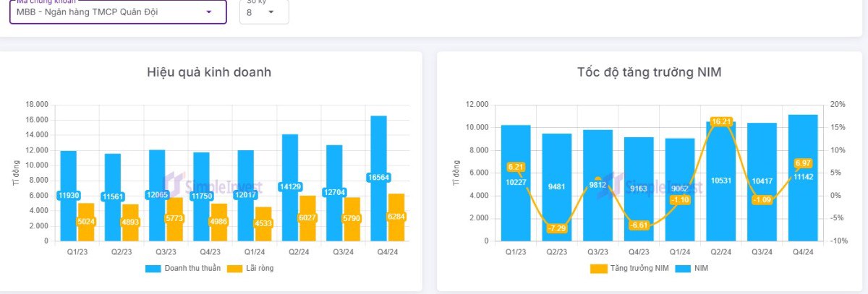Click the "Tốc độ tăng trưởng NIM" chart title

(649, 72)
